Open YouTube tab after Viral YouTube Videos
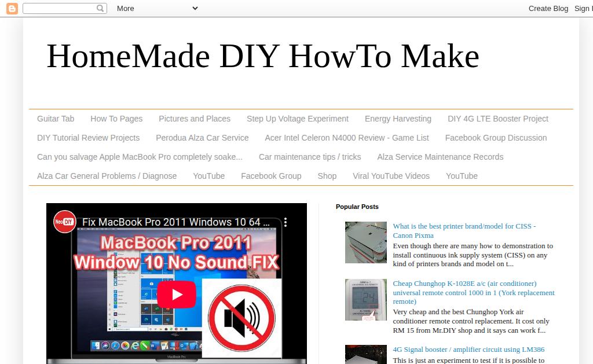The height and width of the screenshot is (364, 593). tap(462, 176)
